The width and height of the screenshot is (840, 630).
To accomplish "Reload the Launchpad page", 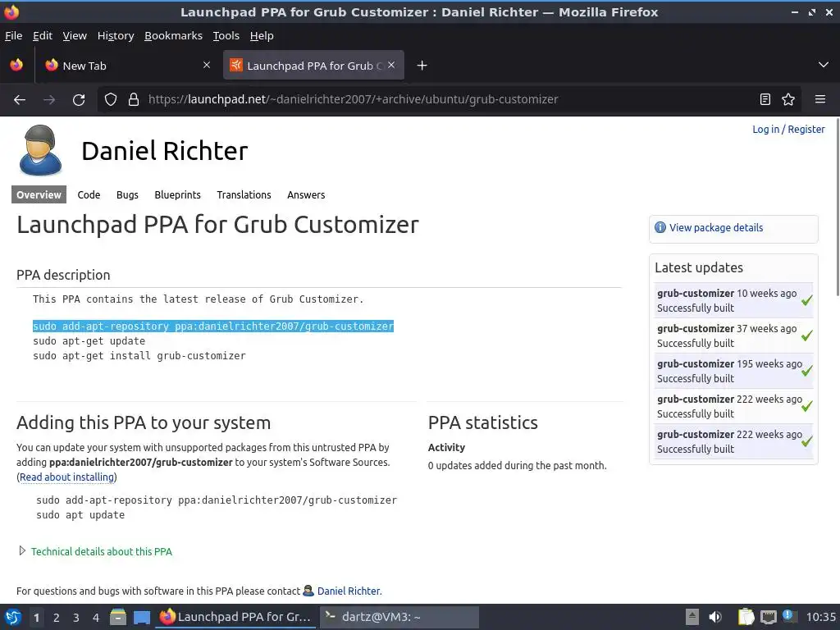I will [79, 99].
